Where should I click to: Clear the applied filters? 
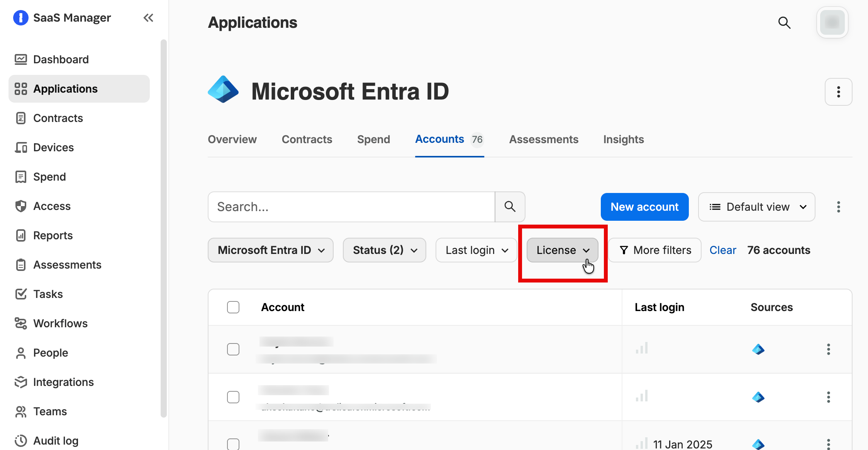pos(723,250)
